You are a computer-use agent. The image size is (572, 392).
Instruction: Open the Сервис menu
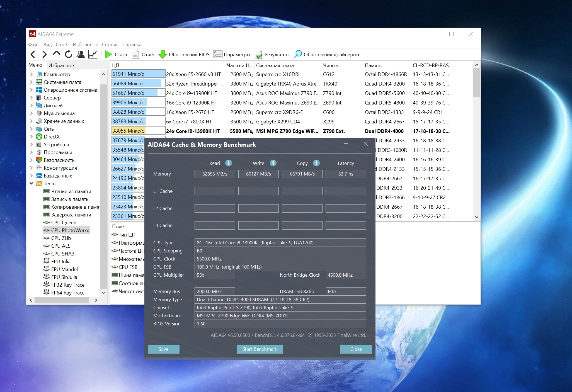click(110, 45)
